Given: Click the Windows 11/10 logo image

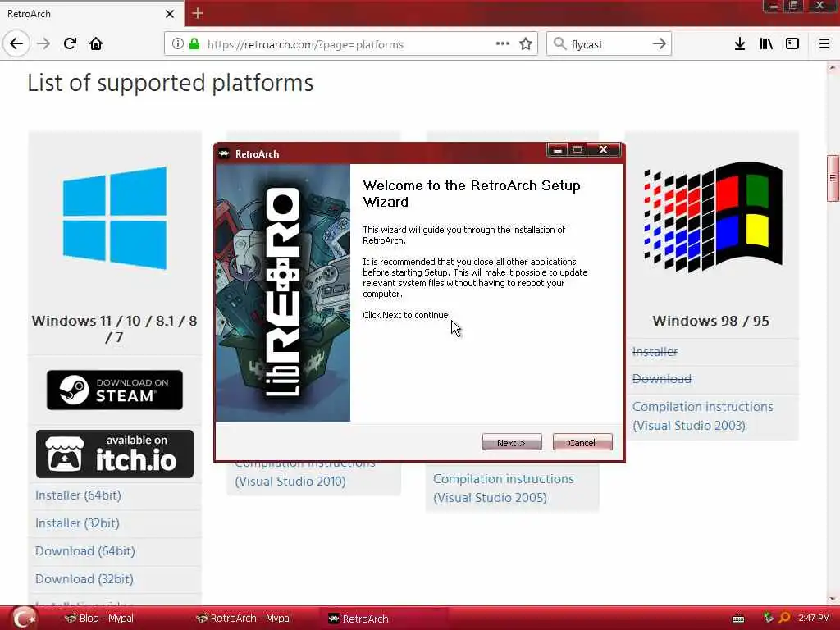Looking at the screenshot, I should pyautogui.click(x=115, y=218).
